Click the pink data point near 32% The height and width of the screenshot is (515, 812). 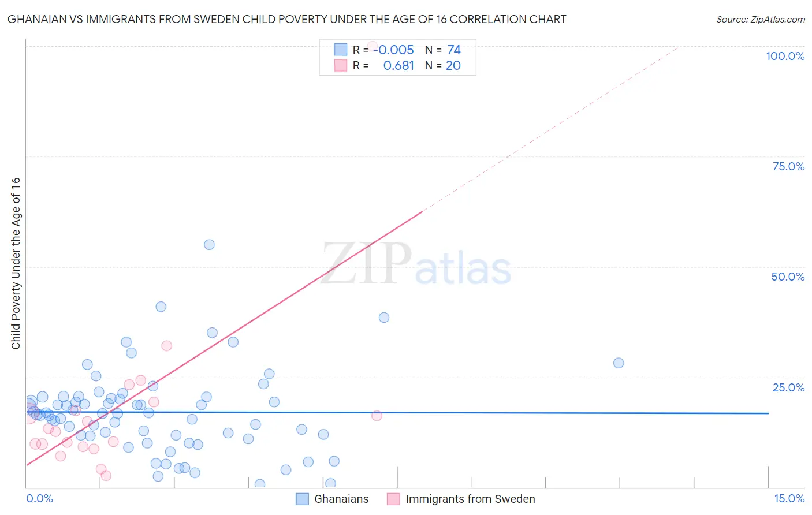[x=166, y=346]
